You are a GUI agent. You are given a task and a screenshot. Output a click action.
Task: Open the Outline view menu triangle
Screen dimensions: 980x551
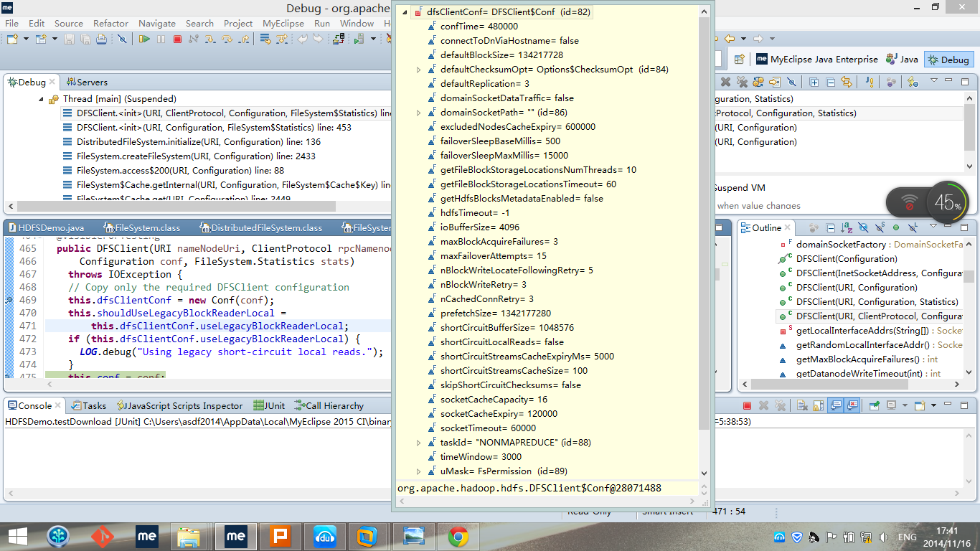tap(933, 227)
